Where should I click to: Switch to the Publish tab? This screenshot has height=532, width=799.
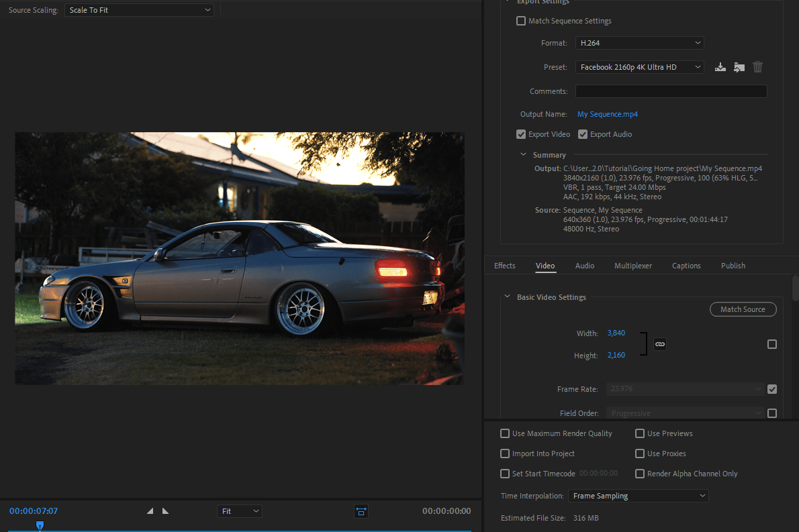click(733, 266)
